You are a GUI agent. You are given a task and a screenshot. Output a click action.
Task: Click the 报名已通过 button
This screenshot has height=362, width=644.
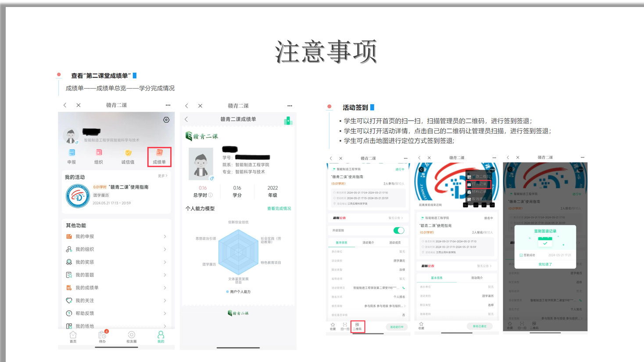[x=479, y=326]
